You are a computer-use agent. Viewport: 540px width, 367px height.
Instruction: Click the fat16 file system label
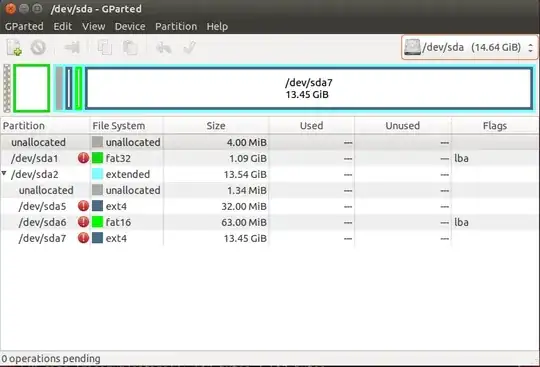[118, 222]
